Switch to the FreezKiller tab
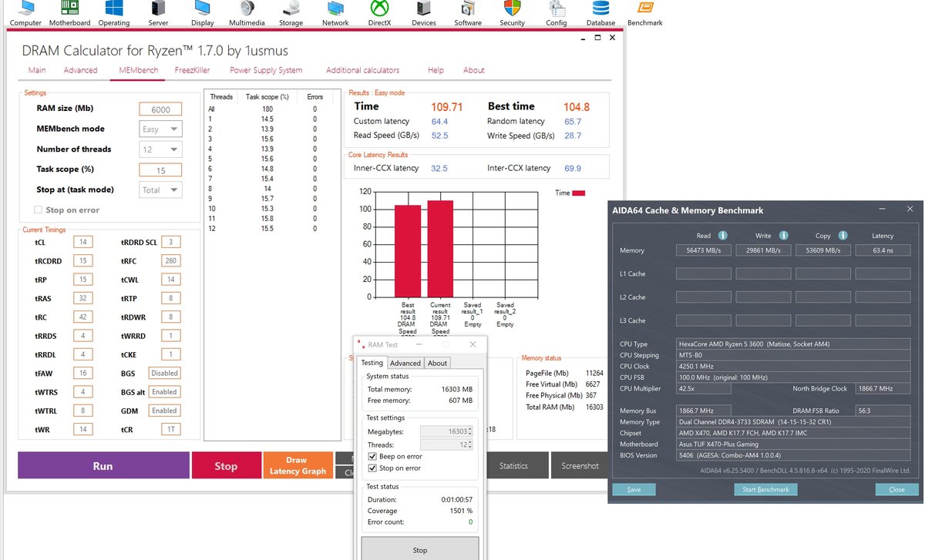Screen dimensions: 925x560 (x=193, y=70)
